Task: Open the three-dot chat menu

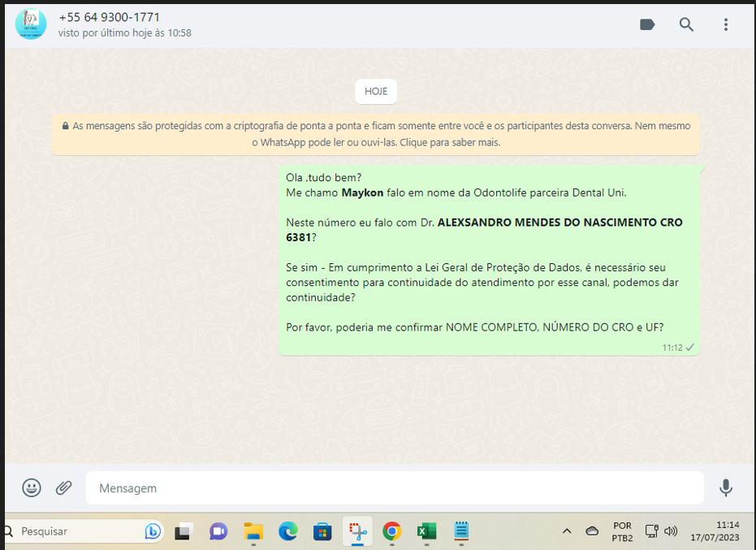Action: tap(726, 24)
